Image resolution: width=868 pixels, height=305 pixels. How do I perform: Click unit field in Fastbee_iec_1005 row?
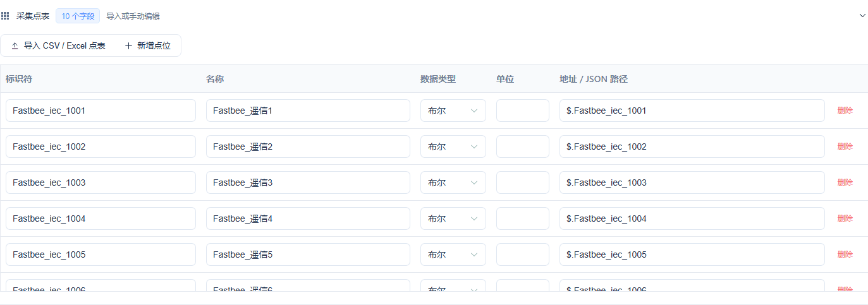(523, 254)
